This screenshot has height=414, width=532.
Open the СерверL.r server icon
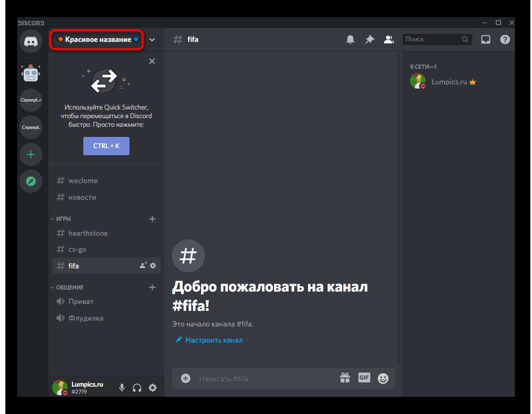(x=31, y=100)
